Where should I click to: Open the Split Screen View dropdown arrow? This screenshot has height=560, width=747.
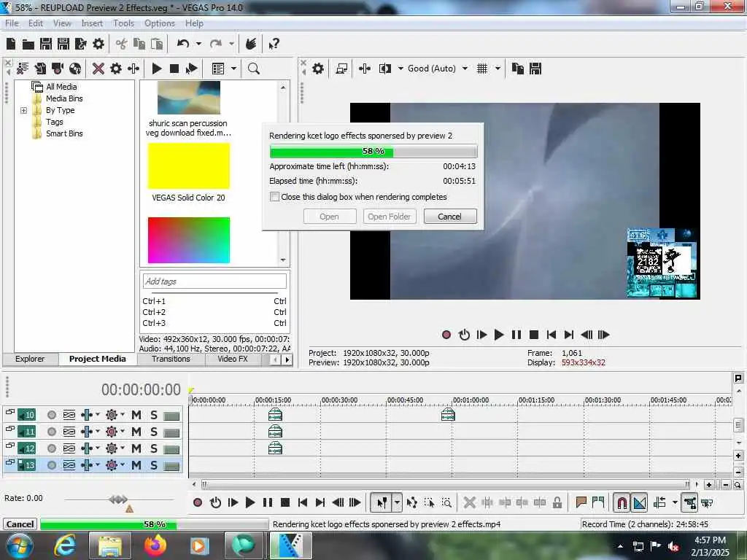[x=400, y=69]
